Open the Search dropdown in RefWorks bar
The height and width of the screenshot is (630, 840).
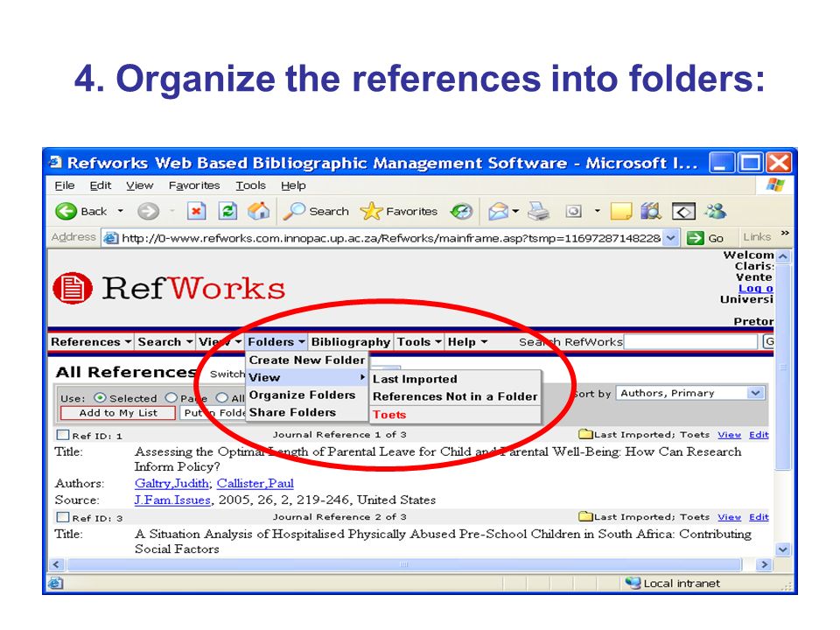coord(165,342)
